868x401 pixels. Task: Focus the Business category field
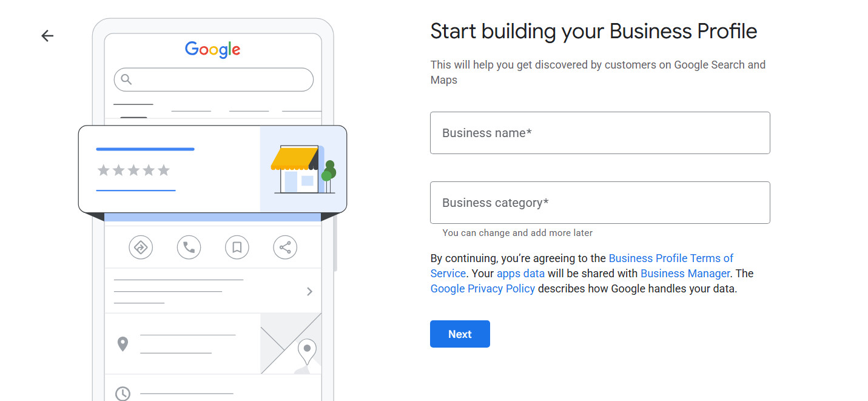tap(600, 203)
